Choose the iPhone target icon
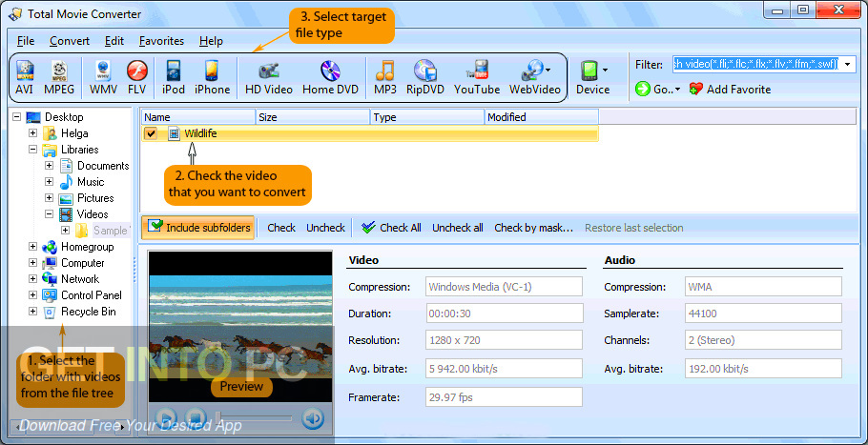The image size is (868, 445). click(x=212, y=77)
